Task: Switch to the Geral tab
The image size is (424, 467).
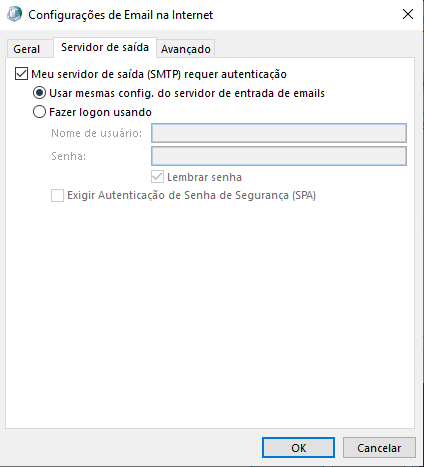Action: pyautogui.click(x=27, y=49)
